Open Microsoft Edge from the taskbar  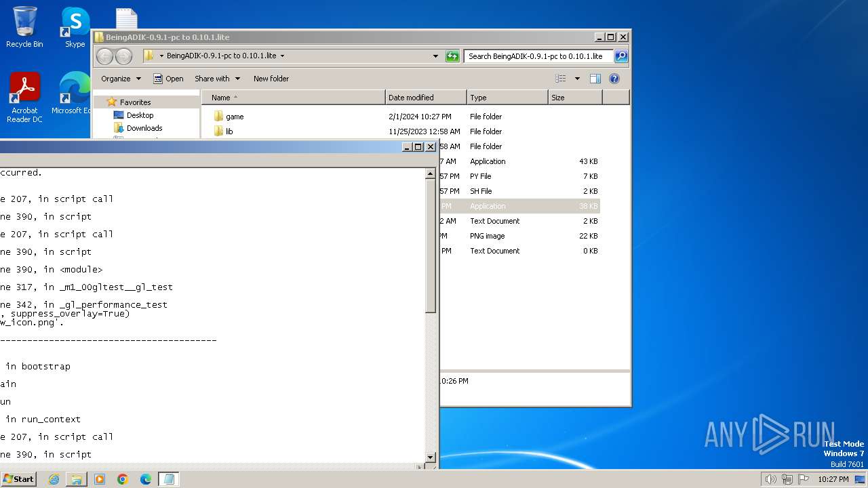146,479
